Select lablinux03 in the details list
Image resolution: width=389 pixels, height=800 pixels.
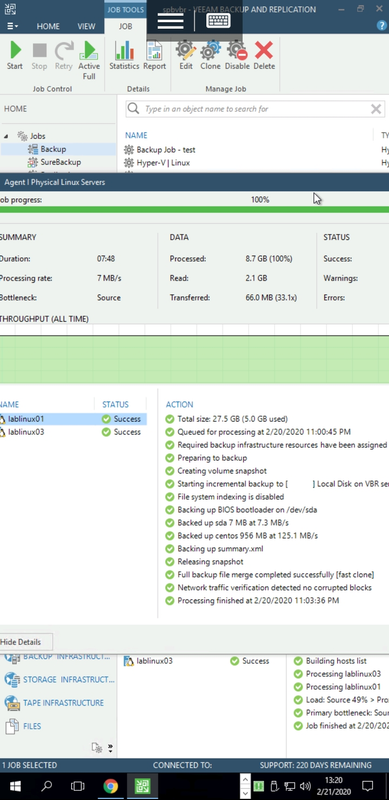[73, 432]
